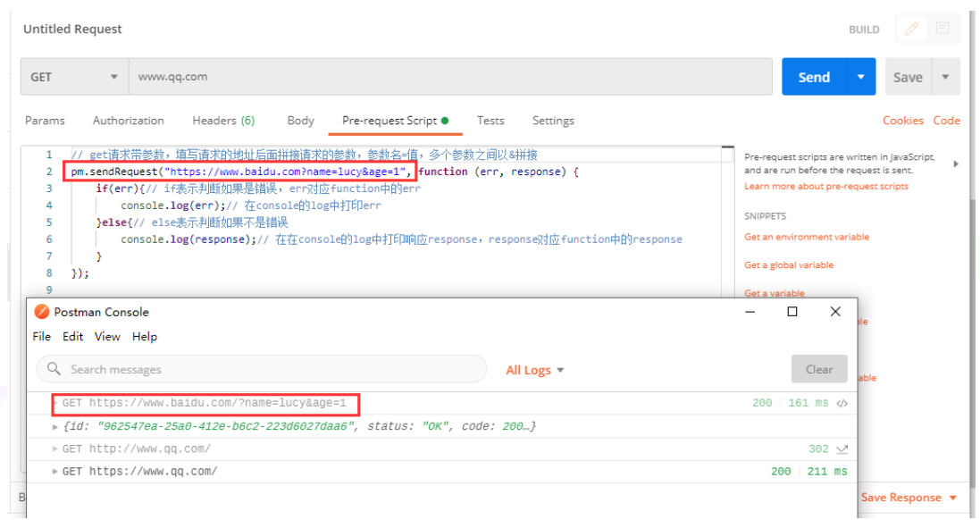Open the View menu in Postman Console
980x520 pixels.
(x=107, y=337)
